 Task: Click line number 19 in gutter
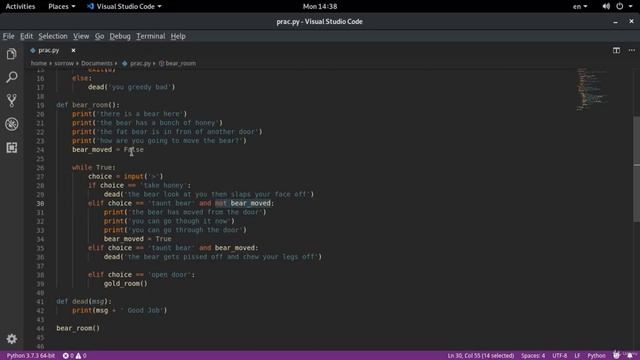click(40, 105)
